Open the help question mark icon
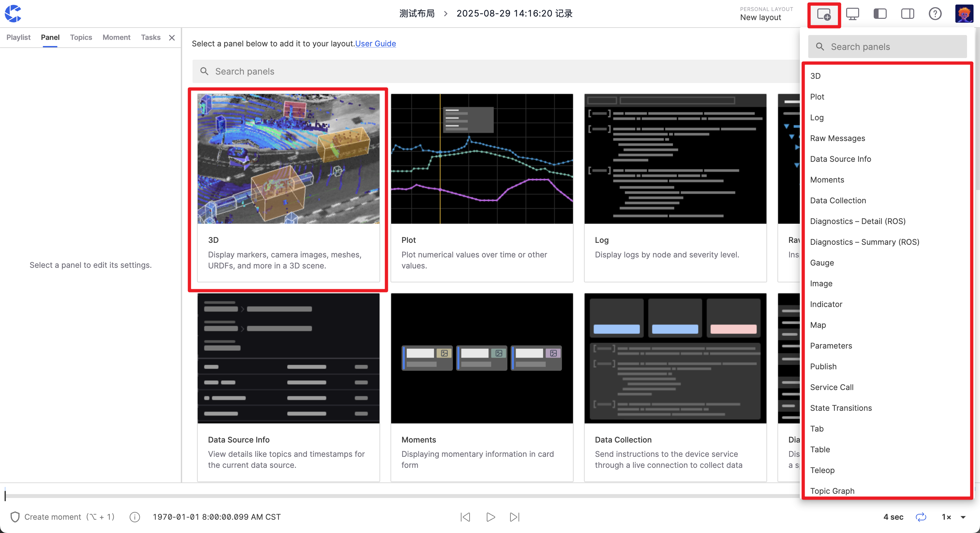 (x=935, y=14)
